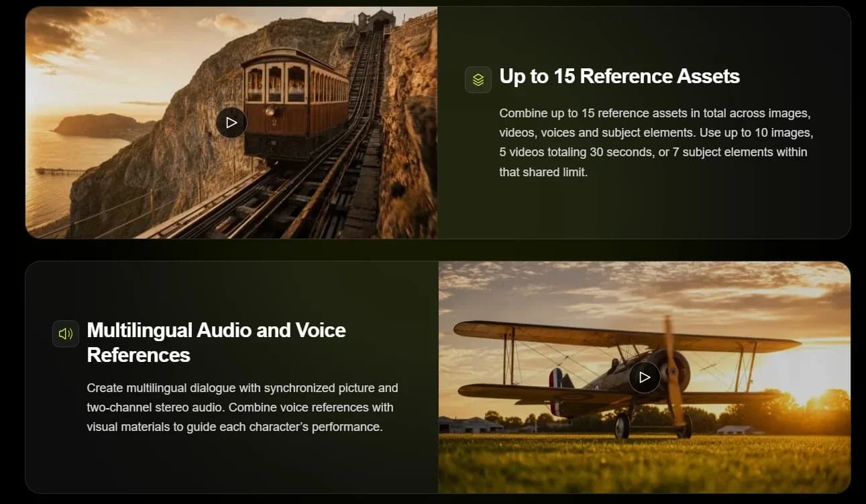This screenshot has height=504, width=866.
Task: Open the biplane on grass thumbnail image
Action: 645,377
